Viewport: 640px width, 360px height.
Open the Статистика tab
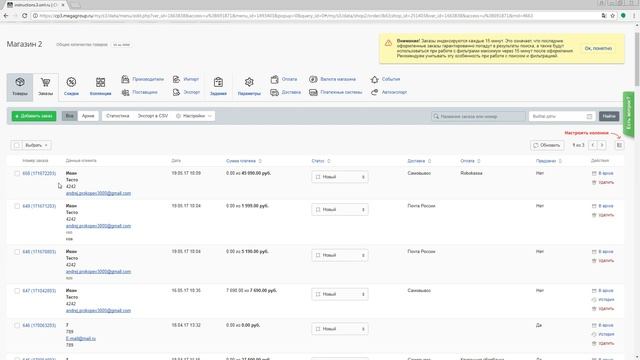(118, 116)
